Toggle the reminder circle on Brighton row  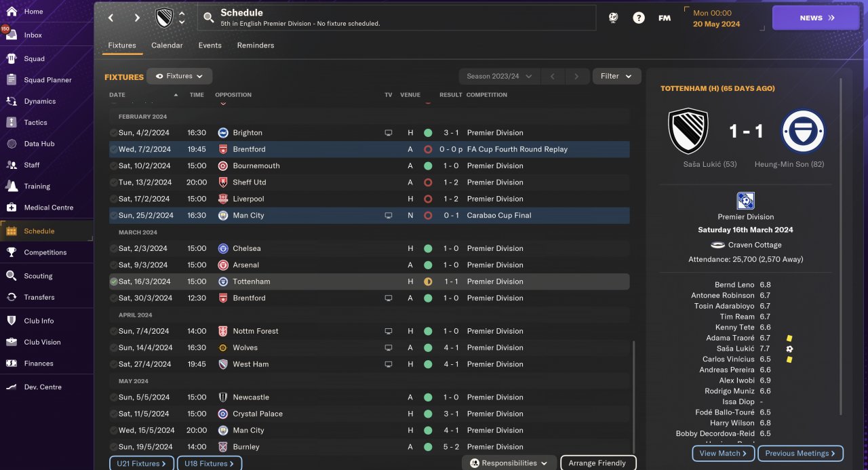(114, 133)
